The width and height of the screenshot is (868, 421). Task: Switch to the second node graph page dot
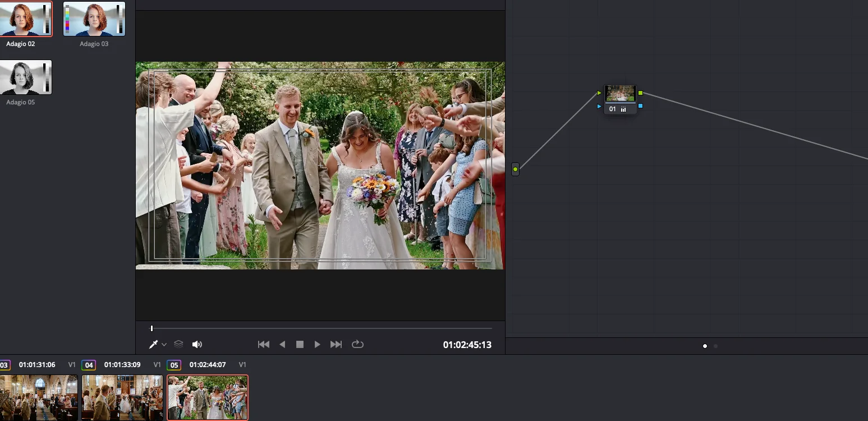(715, 346)
